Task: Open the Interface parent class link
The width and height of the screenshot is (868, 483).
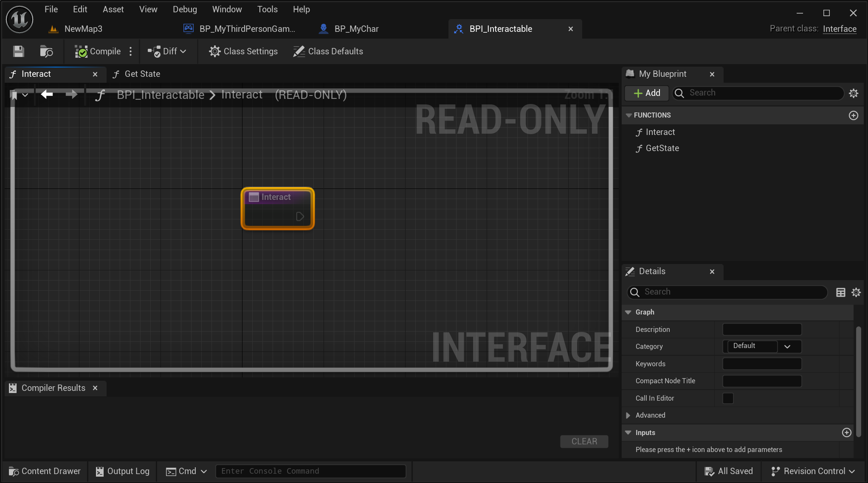Action: (x=840, y=29)
